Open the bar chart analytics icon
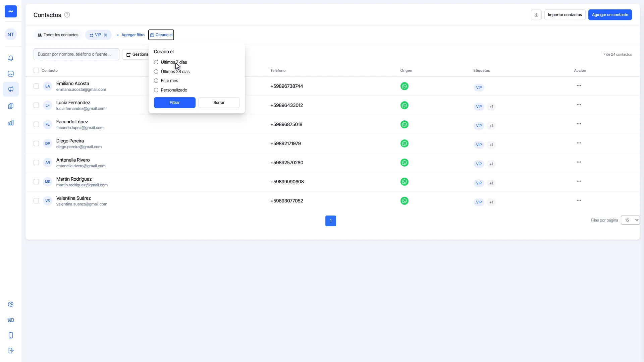 [11, 123]
